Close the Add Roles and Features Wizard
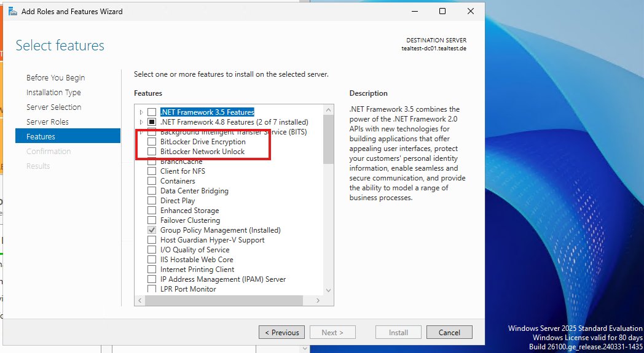The width and height of the screenshot is (644, 353). pos(471,11)
